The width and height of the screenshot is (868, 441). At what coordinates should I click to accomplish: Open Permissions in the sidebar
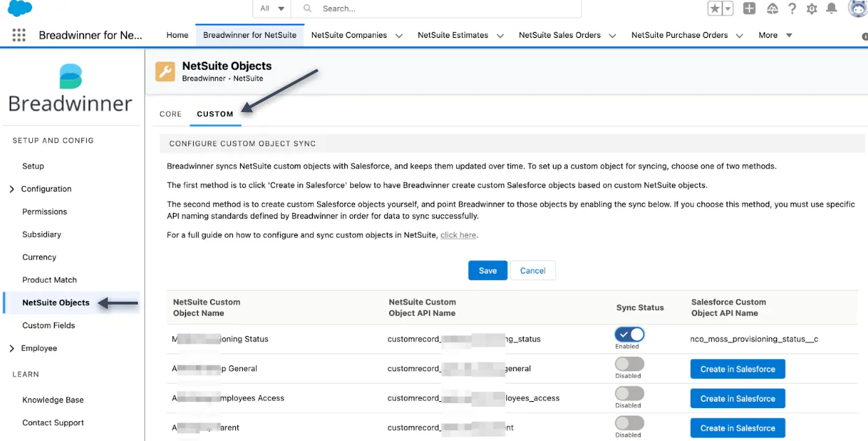pos(45,211)
